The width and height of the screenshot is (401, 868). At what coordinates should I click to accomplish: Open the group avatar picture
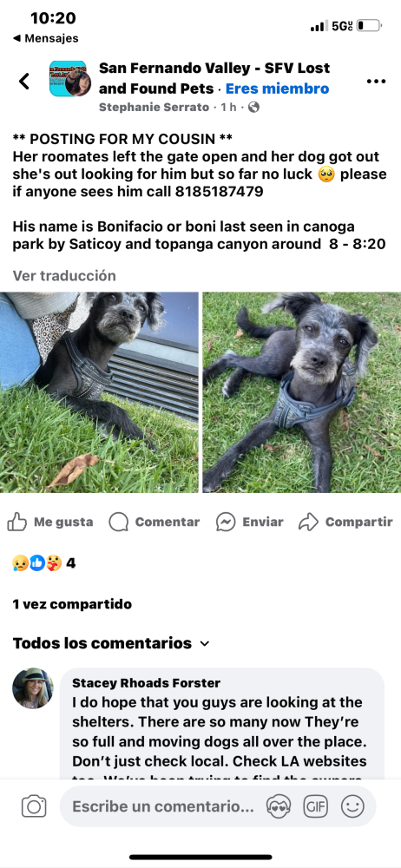pyautogui.click(x=70, y=79)
